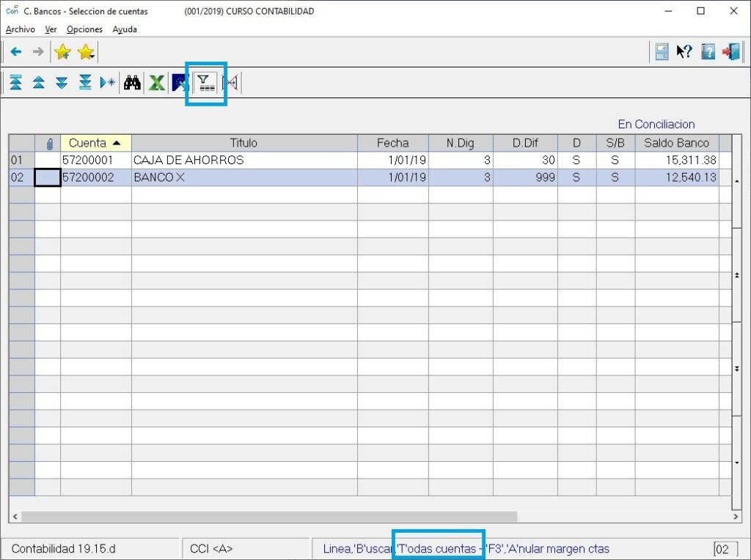Click the Fecha column header
Viewport: 751px width, 560px height.
pyautogui.click(x=393, y=143)
